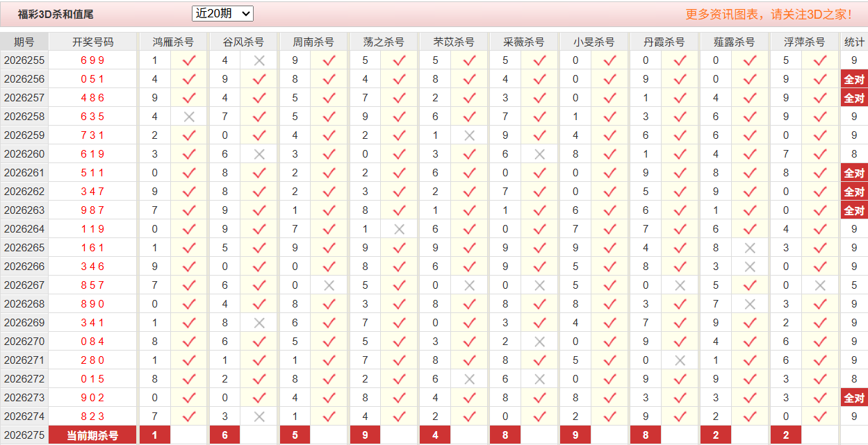This screenshot has height=445, width=868.
Task: Click the red 5 under 周南杀号 in row 2026275
Action: 295,435
